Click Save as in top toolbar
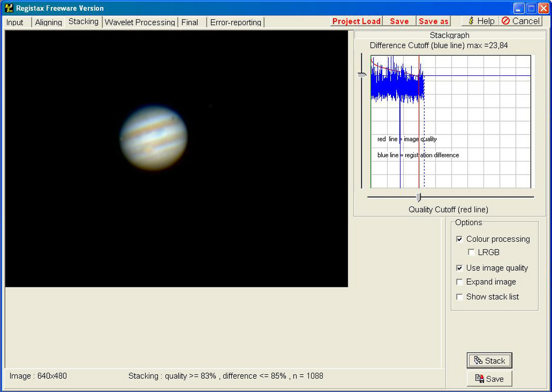Image resolution: width=552 pixels, height=392 pixels. pos(433,21)
